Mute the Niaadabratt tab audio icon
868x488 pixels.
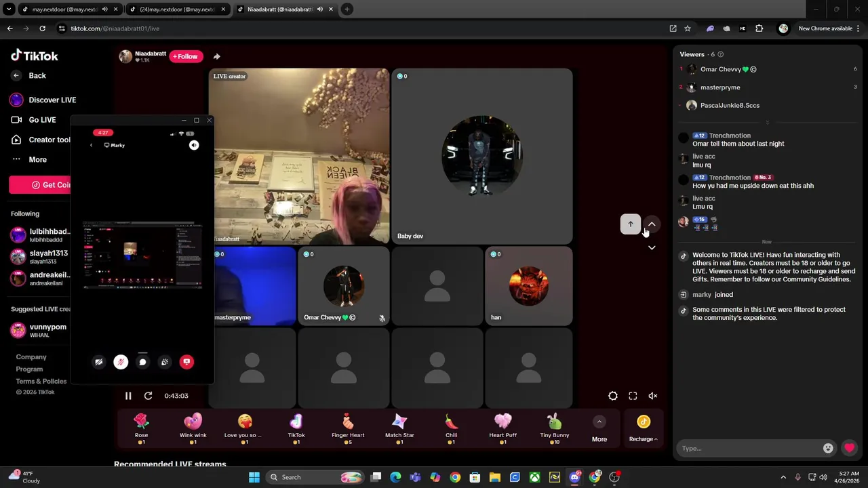tap(319, 9)
